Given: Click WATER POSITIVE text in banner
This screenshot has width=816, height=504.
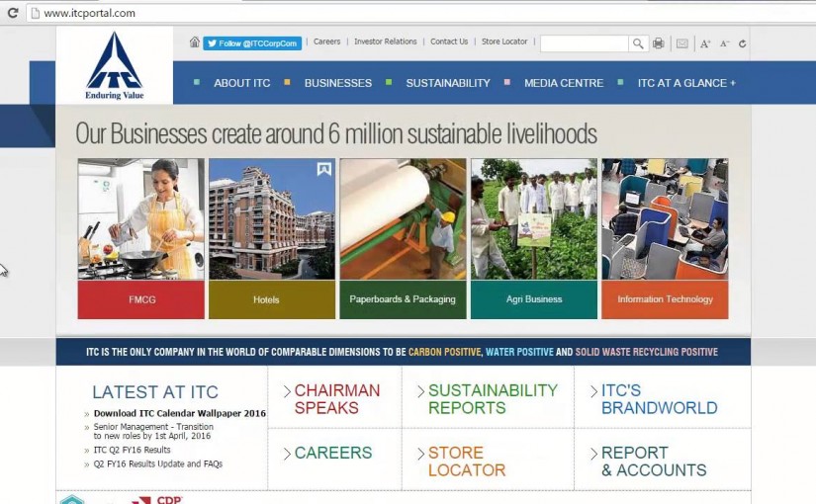Looking at the screenshot, I should pos(519,352).
